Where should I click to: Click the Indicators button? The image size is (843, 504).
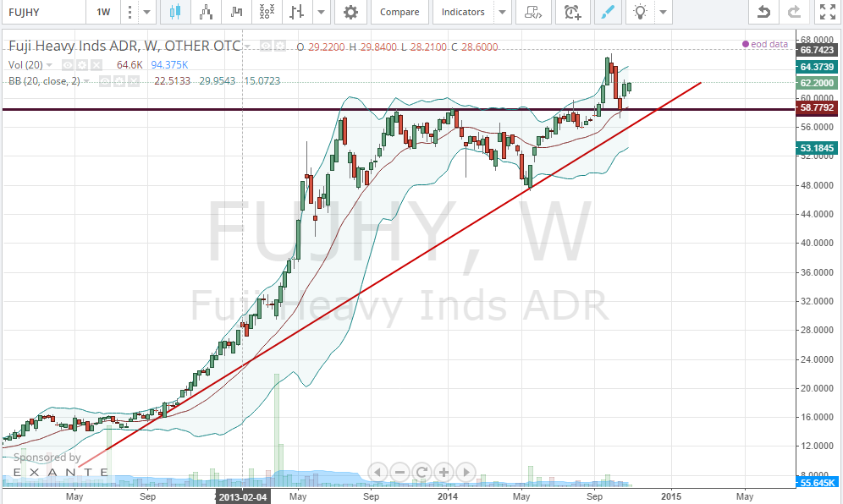click(463, 12)
